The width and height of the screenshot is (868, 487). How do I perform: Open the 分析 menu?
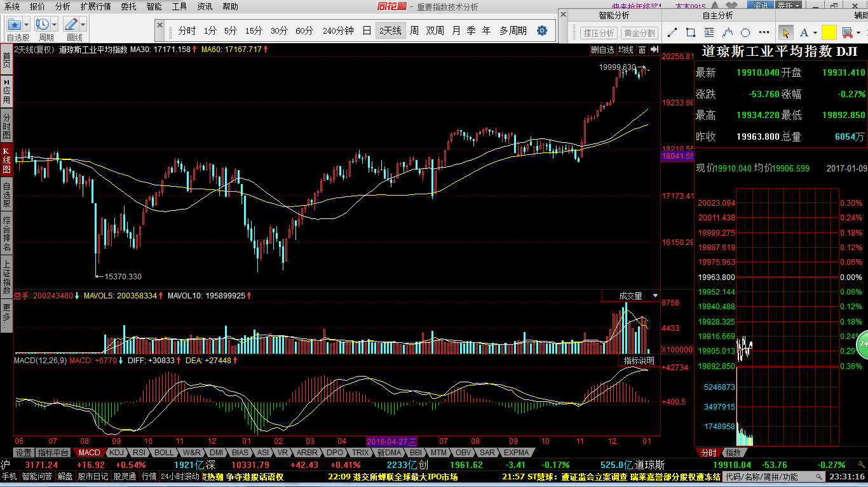coord(63,6)
